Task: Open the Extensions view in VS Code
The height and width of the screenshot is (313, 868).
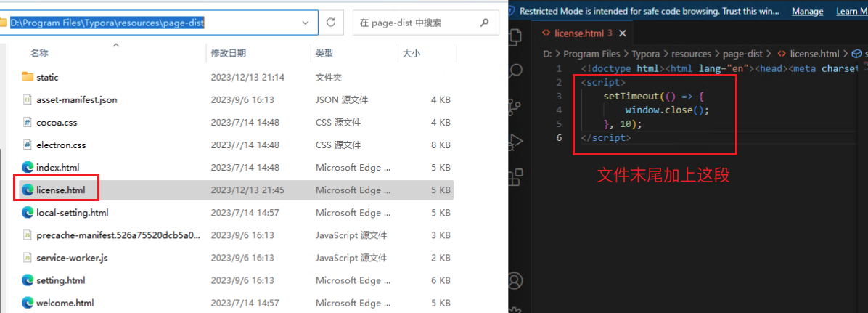Action: (515, 176)
